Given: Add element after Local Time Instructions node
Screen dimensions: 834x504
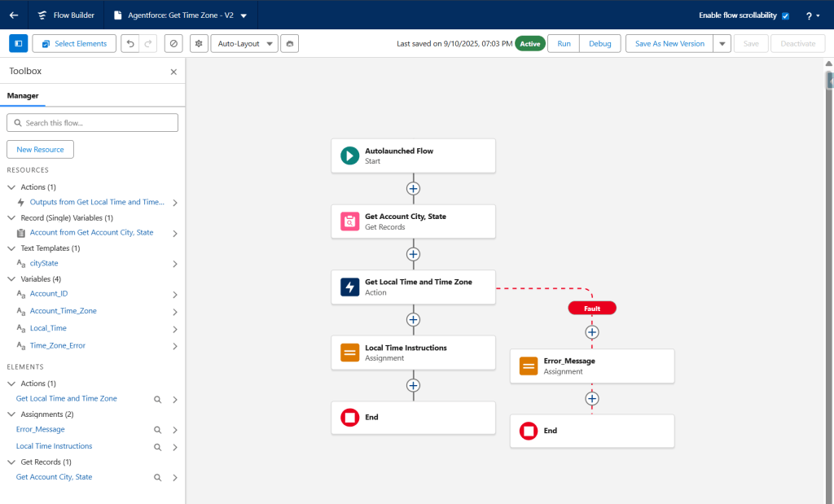Looking at the screenshot, I should (413, 385).
